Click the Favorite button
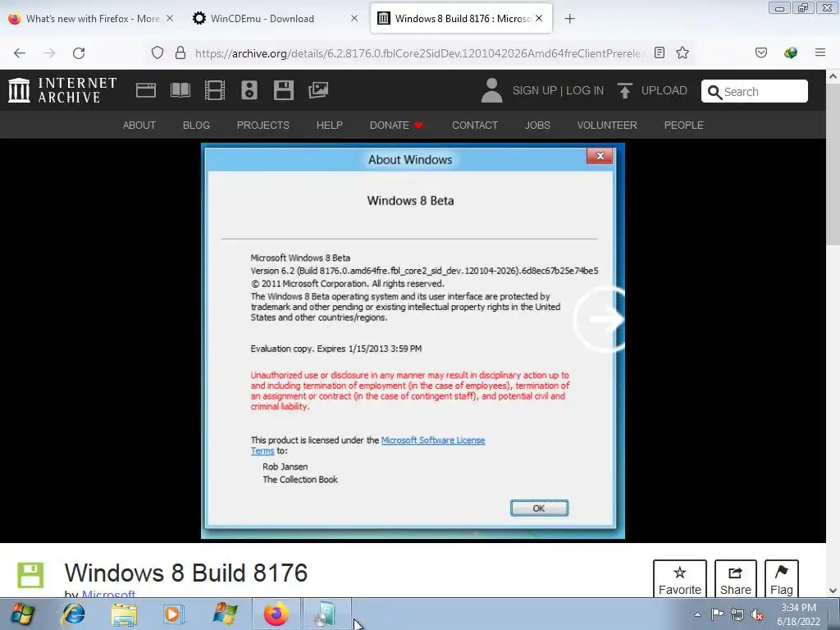This screenshot has width=840, height=630. pyautogui.click(x=680, y=579)
